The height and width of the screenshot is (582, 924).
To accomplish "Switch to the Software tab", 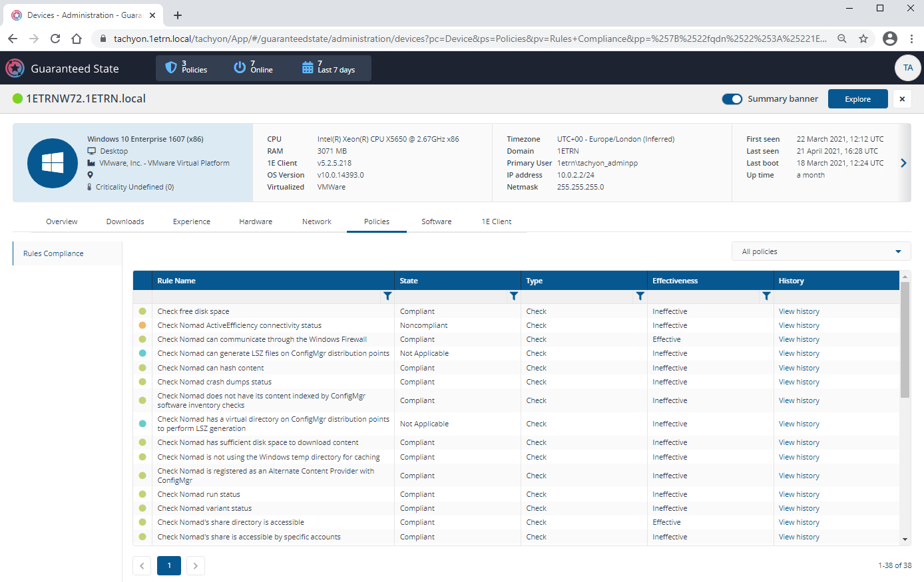I will [x=437, y=221].
